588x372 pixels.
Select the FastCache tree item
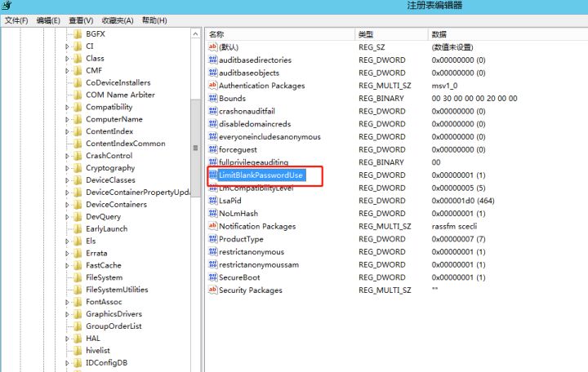104,265
